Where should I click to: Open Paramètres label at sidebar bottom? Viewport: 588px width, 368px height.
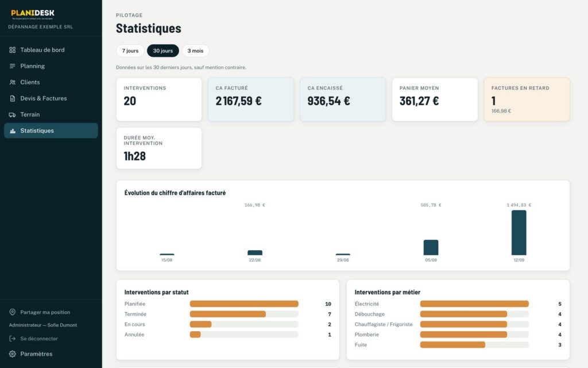pyautogui.click(x=36, y=354)
